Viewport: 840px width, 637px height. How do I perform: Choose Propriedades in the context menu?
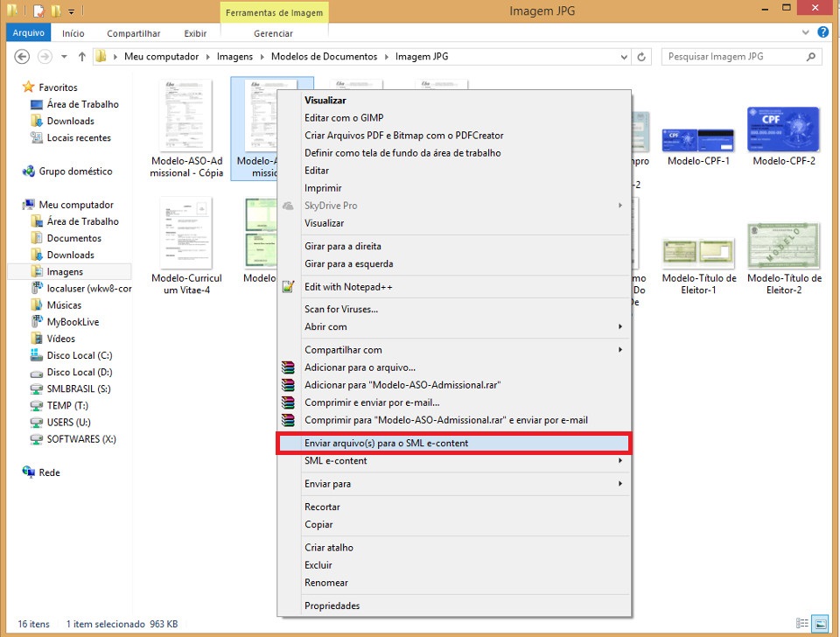[332, 605]
